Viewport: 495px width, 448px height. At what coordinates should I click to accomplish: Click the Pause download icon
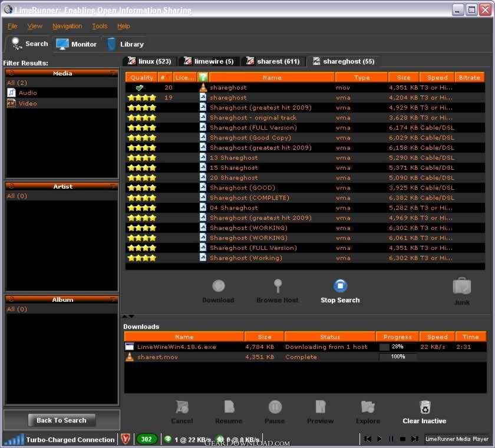275,407
